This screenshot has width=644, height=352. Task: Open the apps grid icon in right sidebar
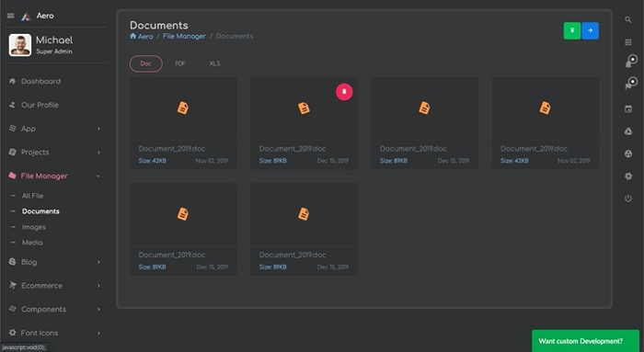tap(628, 42)
